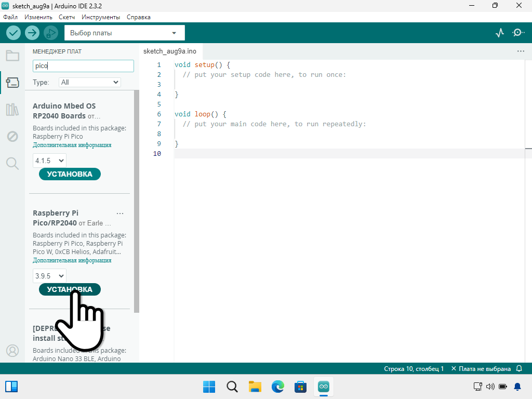
Task: Open the editor tab more-options ellipsis
Action: click(x=521, y=51)
